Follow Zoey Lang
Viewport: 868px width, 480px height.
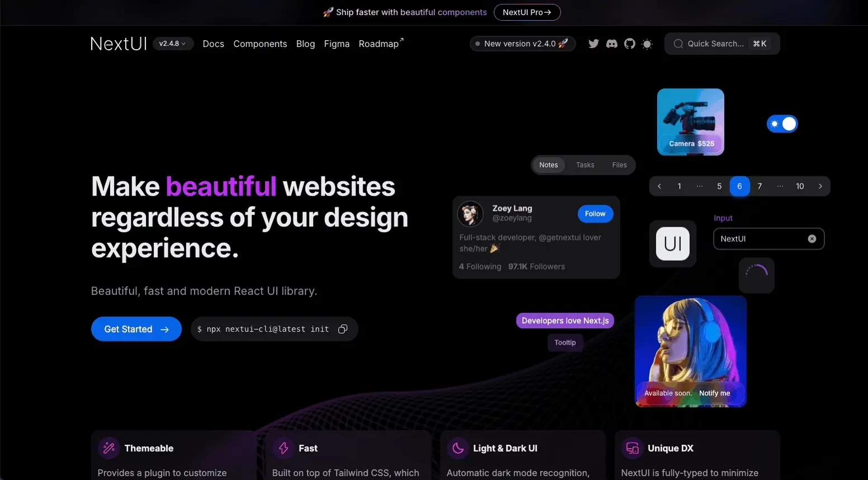click(595, 213)
